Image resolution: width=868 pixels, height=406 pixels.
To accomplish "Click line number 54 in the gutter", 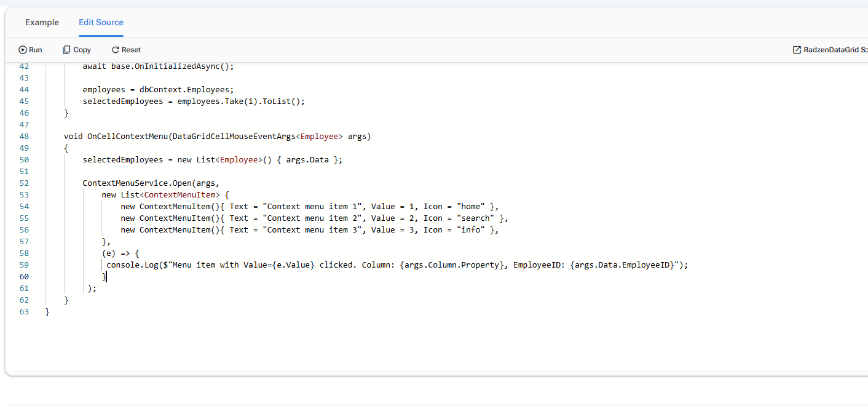I will click(x=24, y=207).
